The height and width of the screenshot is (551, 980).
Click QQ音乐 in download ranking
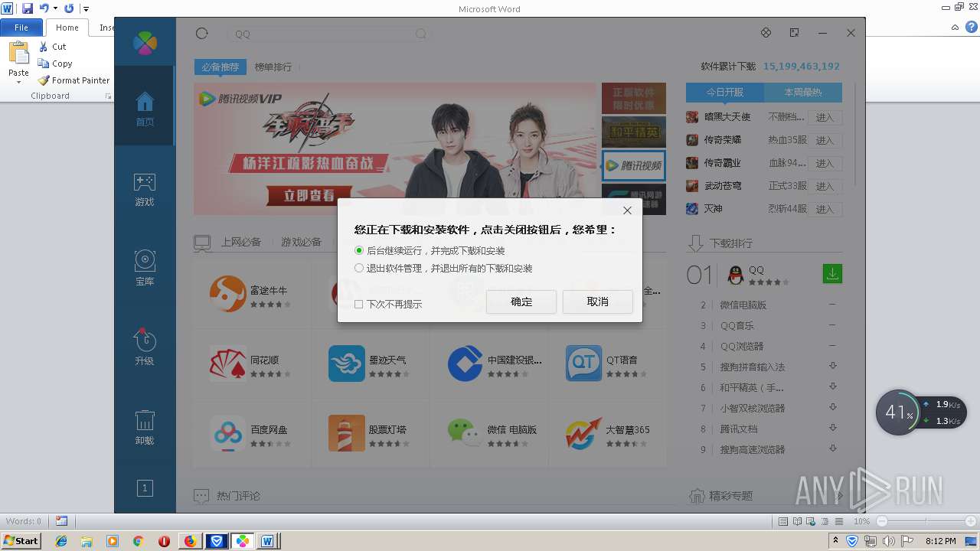click(x=737, y=325)
